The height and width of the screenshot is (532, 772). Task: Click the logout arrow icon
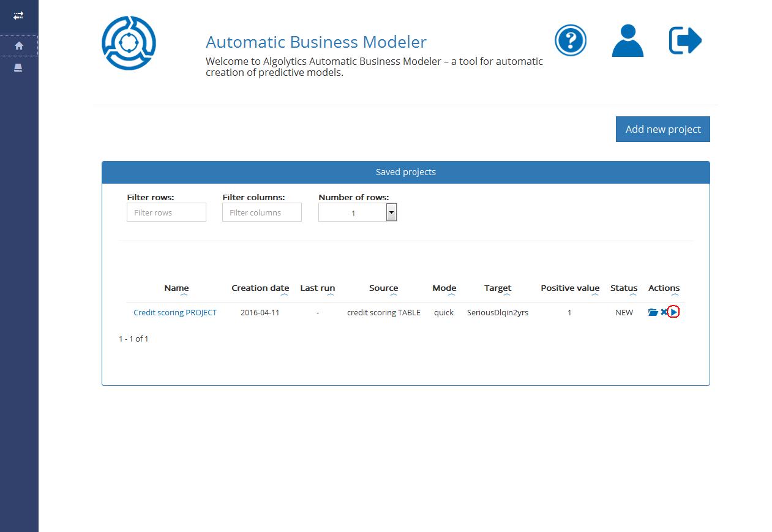(684, 41)
